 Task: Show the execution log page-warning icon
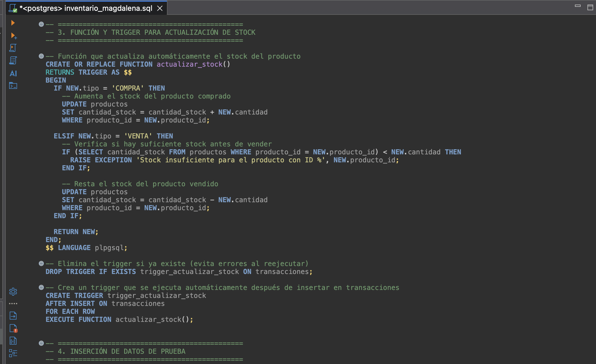click(x=13, y=328)
